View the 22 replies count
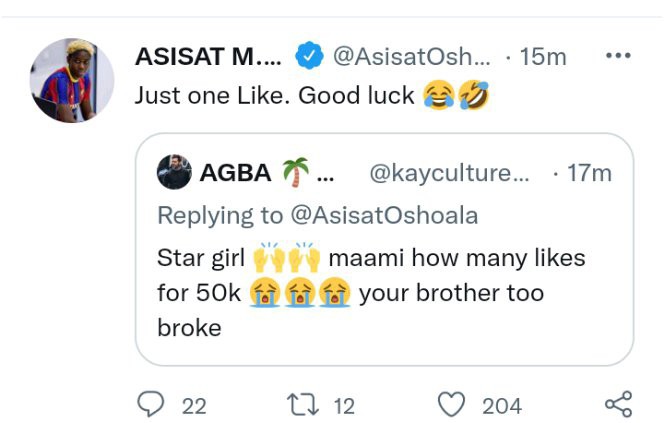The width and height of the screenshot is (664, 423). point(194,406)
